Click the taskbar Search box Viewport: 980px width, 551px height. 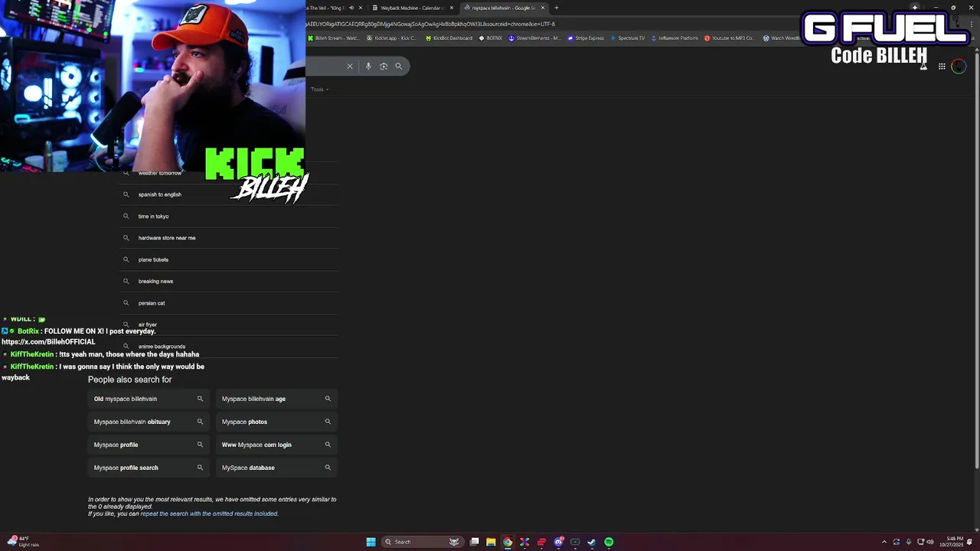pos(423,542)
